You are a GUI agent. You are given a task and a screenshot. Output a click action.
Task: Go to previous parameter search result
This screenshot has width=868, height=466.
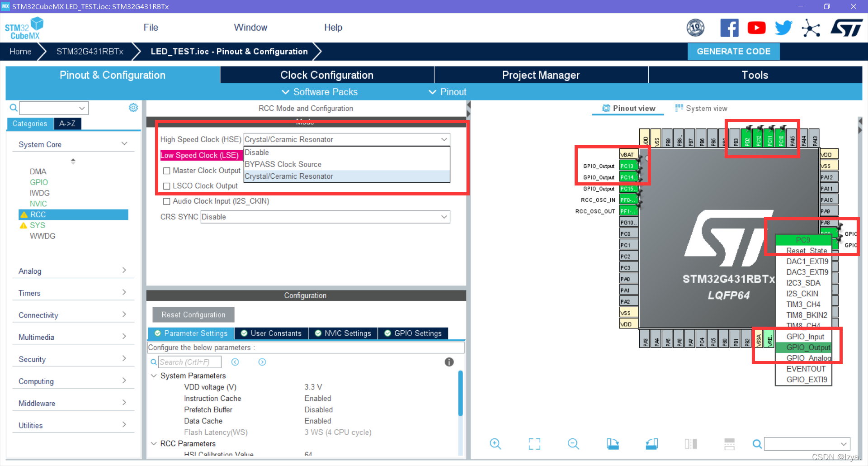[235, 362]
